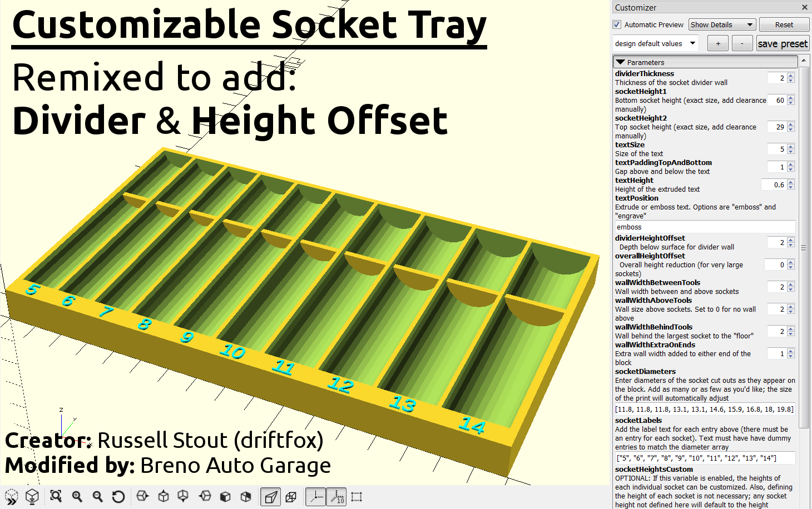Toggle the Show Scale Markers icon

pos(336,496)
